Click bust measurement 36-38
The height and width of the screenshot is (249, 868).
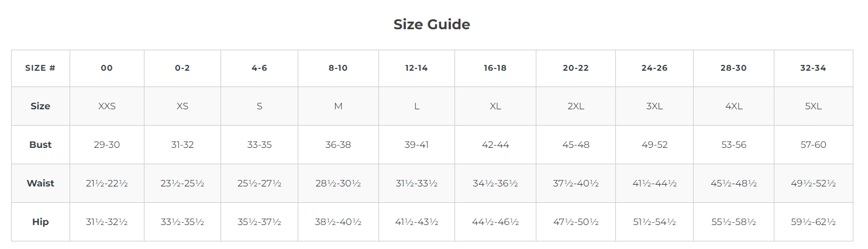click(x=338, y=145)
